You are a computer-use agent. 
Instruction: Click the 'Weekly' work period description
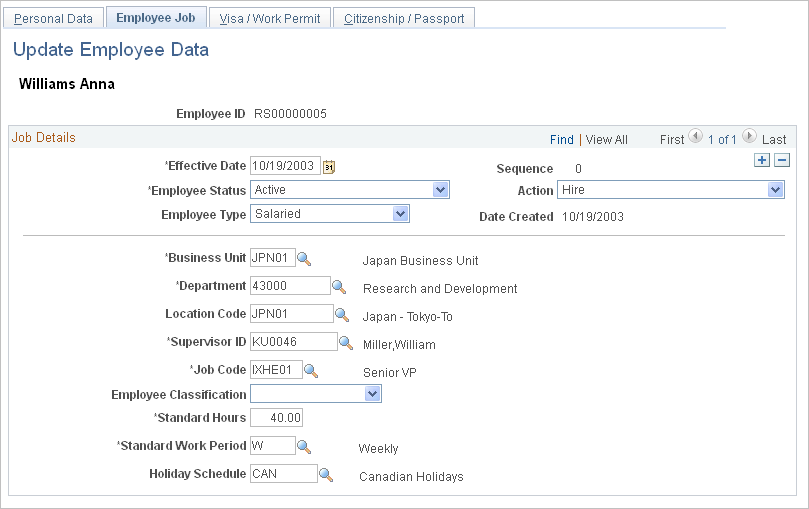coord(378,449)
